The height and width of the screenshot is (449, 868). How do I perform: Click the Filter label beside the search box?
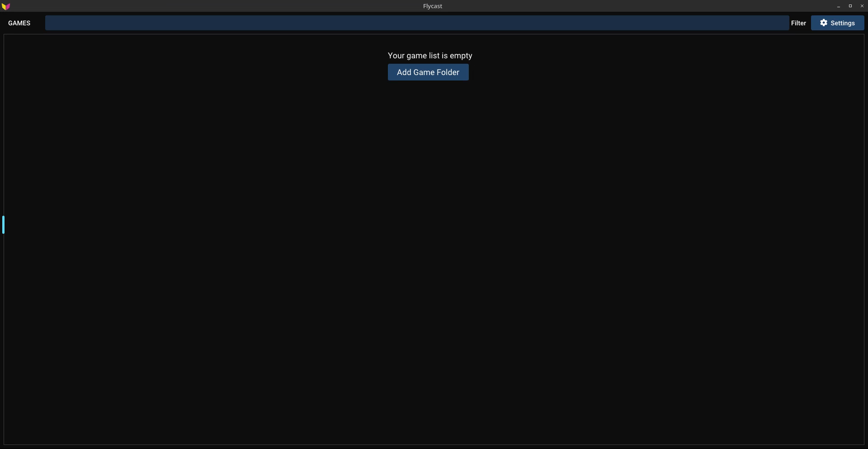click(798, 23)
